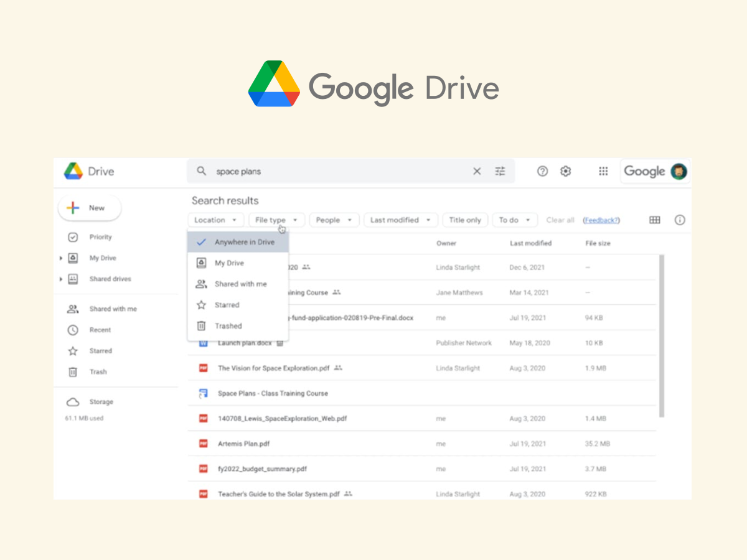The width and height of the screenshot is (747, 560).
Task: Toggle the Title only filter chip
Action: tap(465, 220)
